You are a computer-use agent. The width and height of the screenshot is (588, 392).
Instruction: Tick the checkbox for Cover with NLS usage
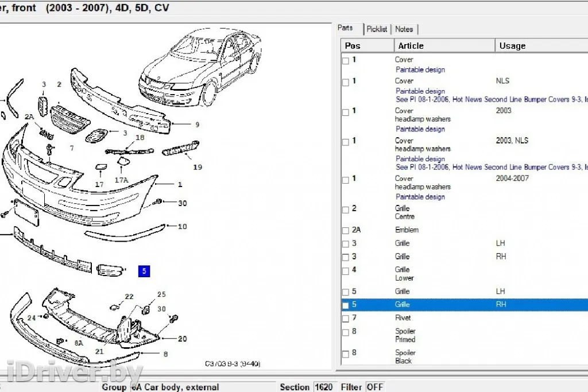[x=346, y=82]
